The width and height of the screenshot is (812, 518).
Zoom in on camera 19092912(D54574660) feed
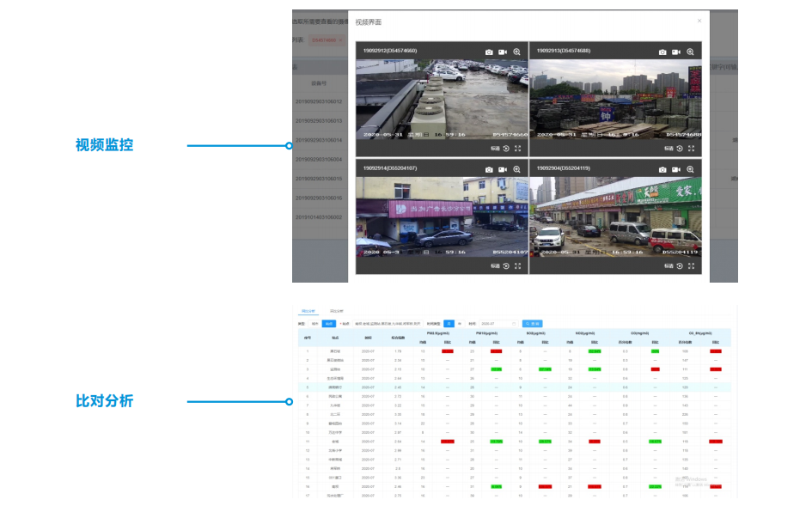516,52
